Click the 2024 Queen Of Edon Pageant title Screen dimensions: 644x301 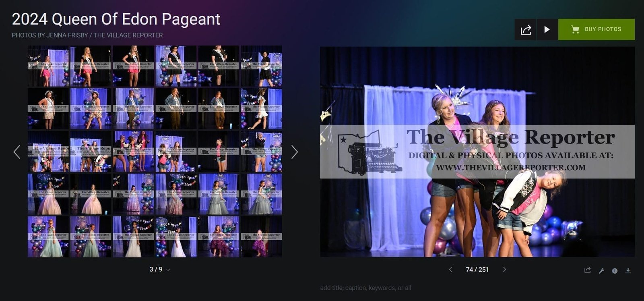coord(116,19)
